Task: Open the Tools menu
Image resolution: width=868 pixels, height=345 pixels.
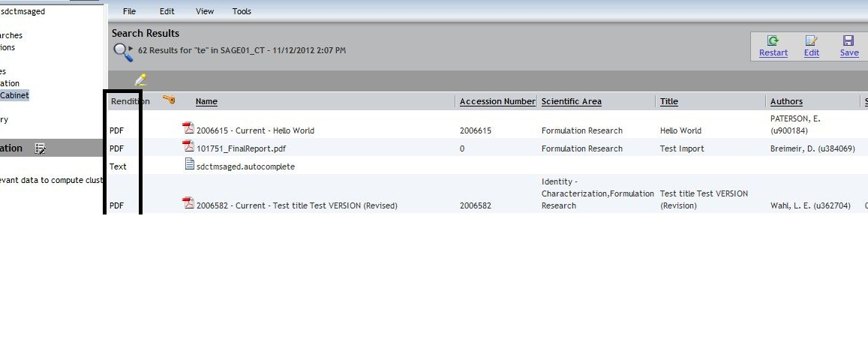Action: [242, 11]
